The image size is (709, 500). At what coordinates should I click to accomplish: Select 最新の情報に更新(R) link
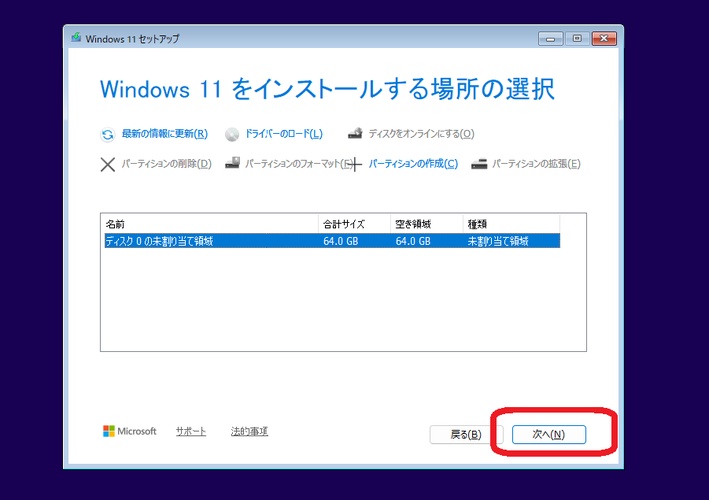tap(165, 134)
